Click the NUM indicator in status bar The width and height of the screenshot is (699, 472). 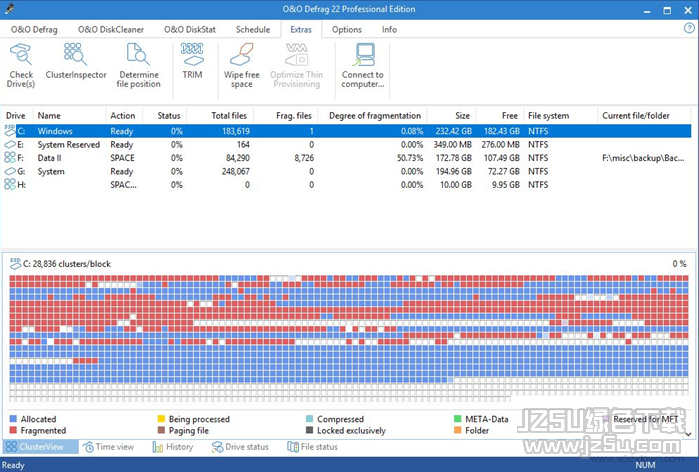pyautogui.click(x=645, y=465)
